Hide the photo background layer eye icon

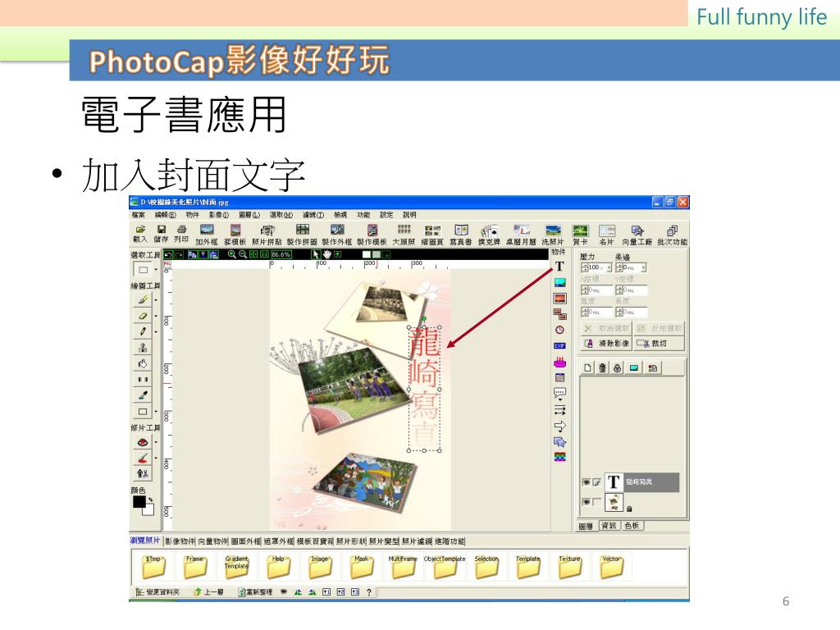[x=587, y=502]
